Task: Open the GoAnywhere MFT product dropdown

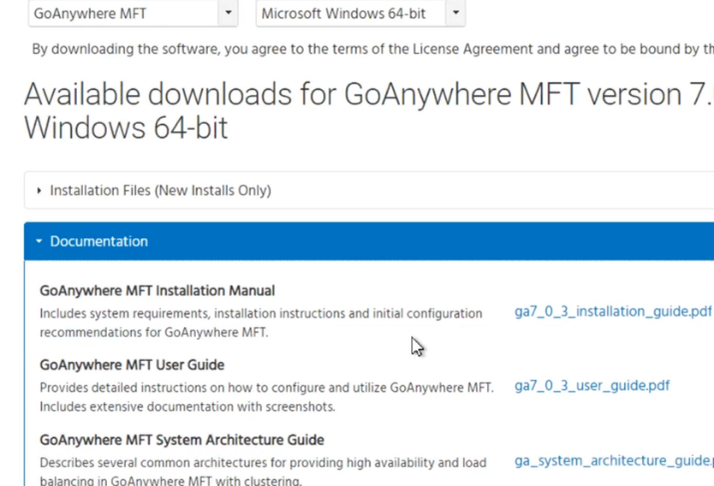Action: 133,14
